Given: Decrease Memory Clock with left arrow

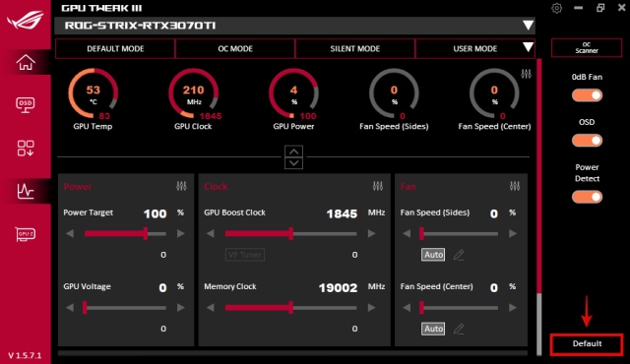Looking at the screenshot, I should (x=210, y=308).
